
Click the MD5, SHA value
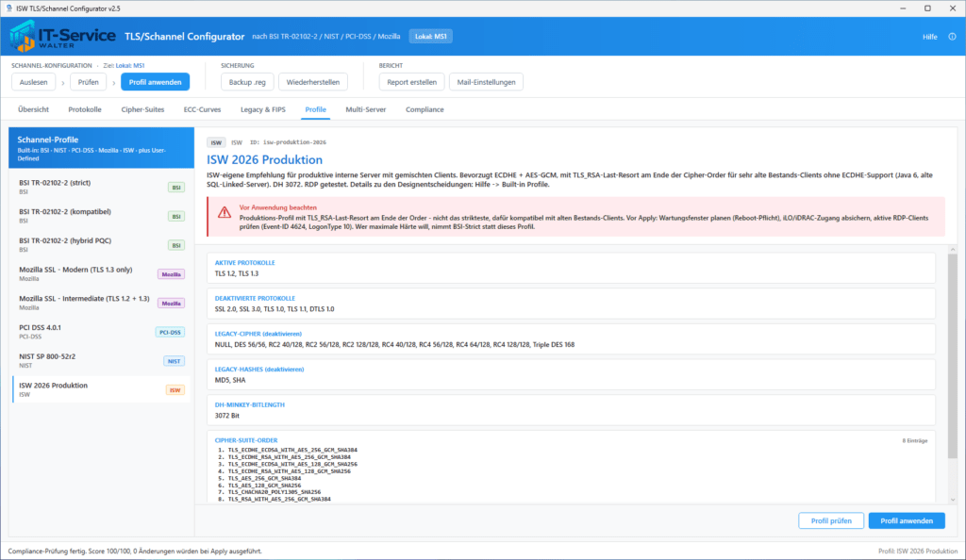coord(230,380)
